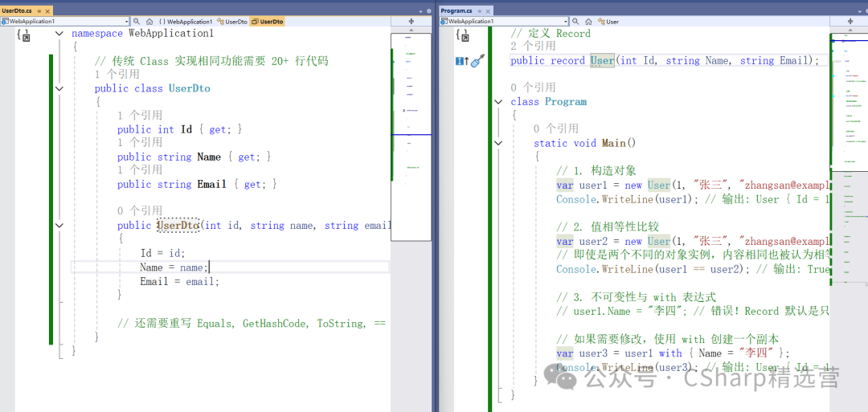Click the '2 个引用' CodeLens above record User
868x412 pixels.
click(x=533, y=47)
